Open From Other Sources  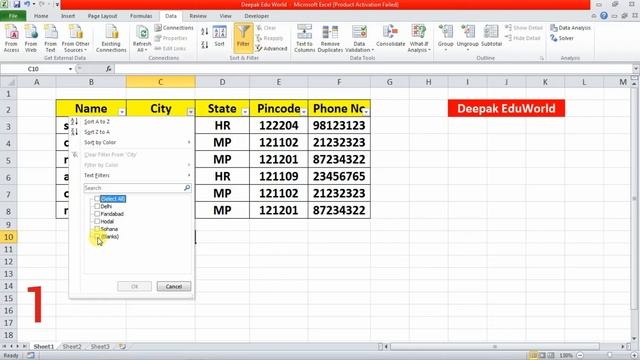(x=76, y=38)
